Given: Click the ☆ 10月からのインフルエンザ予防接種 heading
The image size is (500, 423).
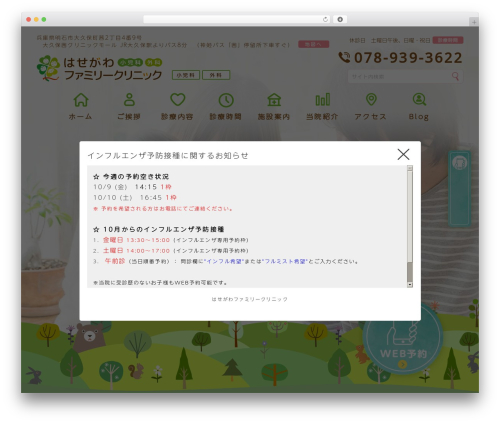Looking at the screenshot, I should point(159,229).
